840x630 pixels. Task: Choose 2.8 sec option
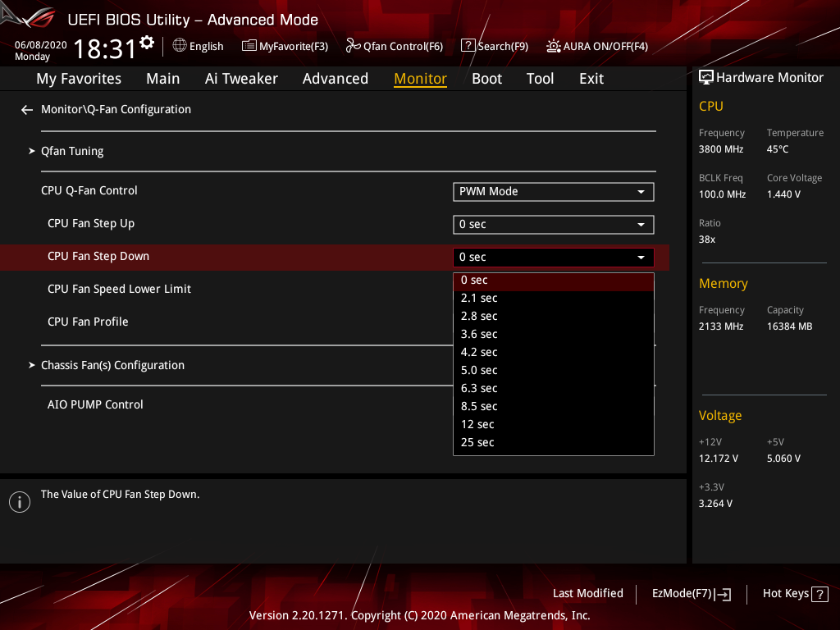point(554,316)
